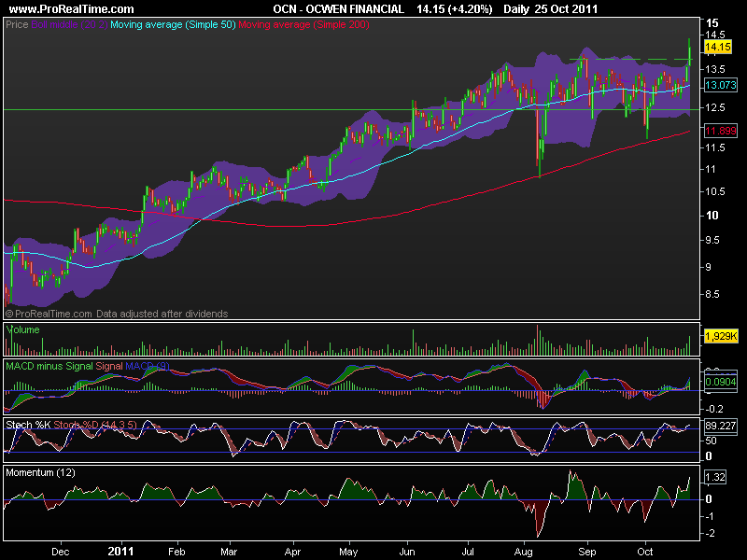The width and height of the screenshot is (747, 560).
Task: Click the OCN - OCWEN FINANCIAL chart title
Action: 338,9
